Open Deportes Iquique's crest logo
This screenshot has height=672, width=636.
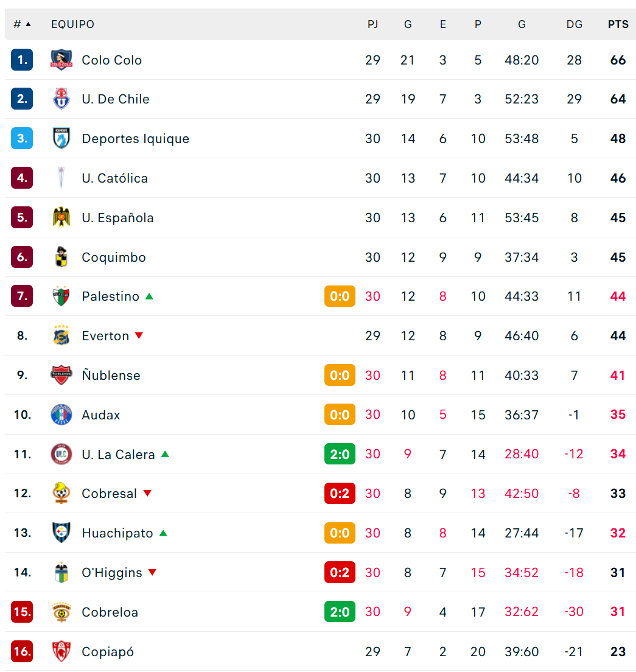click(x=61, y=138)
